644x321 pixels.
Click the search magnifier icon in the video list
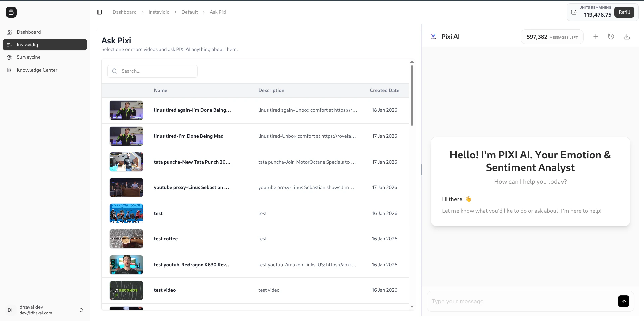click(114, 71)
